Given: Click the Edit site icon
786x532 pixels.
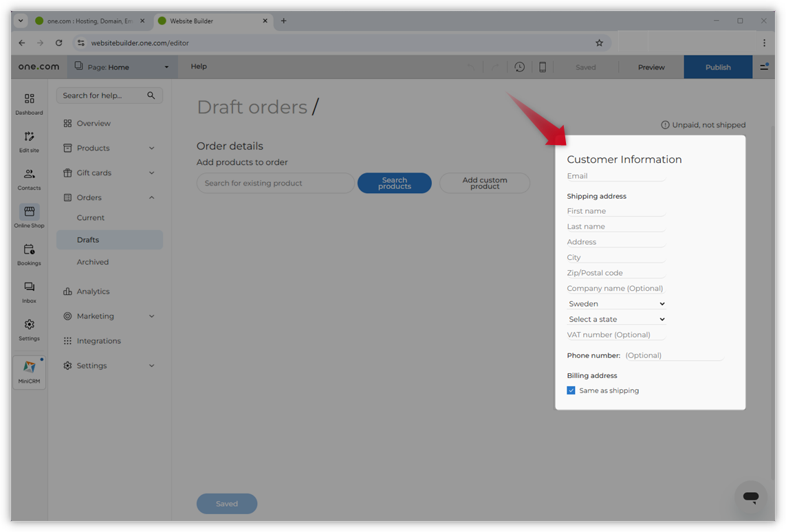Looking at the screenshot, I should point(29,141).
